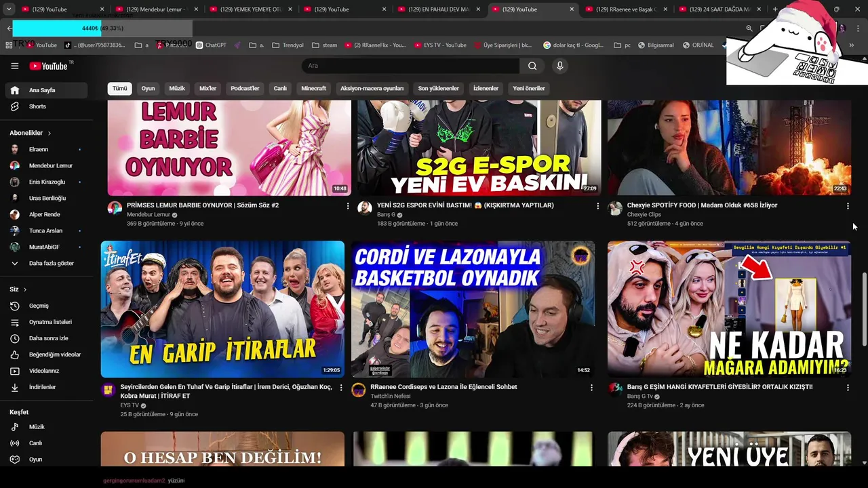
Task: Start voice search with microphone icon
Action: coord(559,66)
